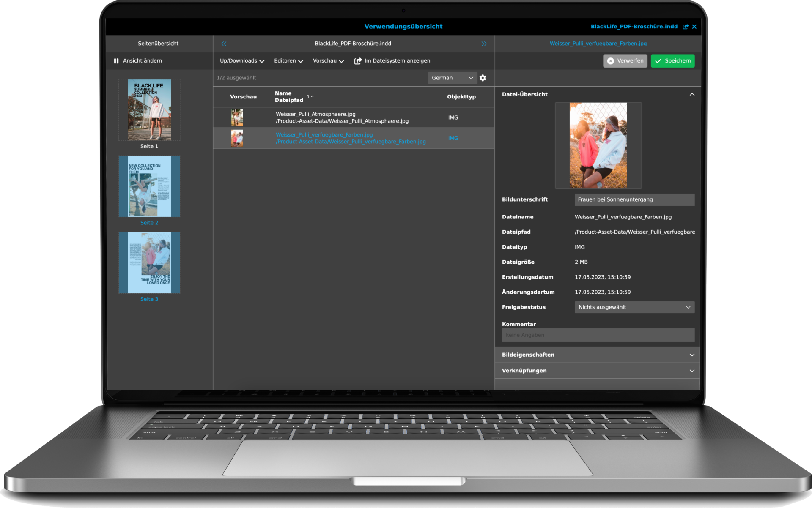Select the Seite 2 page thumbnail
The width and height of the screenshot is (812, 508).
pyautogui.click(x=149, y=186)
